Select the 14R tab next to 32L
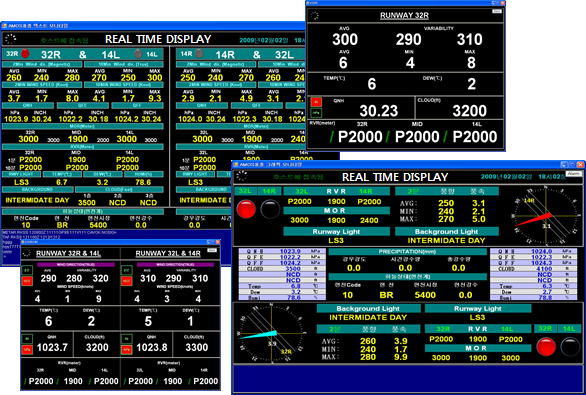Image resolution: width=586 pixels, height=395 pixels. tap(269, 191)
